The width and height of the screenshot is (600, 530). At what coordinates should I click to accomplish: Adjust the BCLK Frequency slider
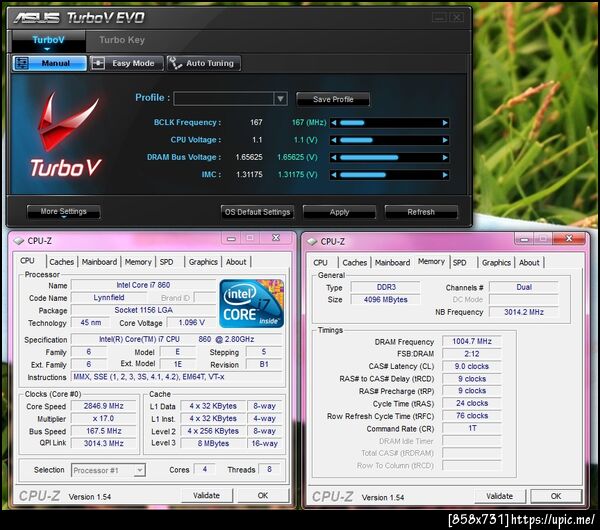[x=390, y=123]
